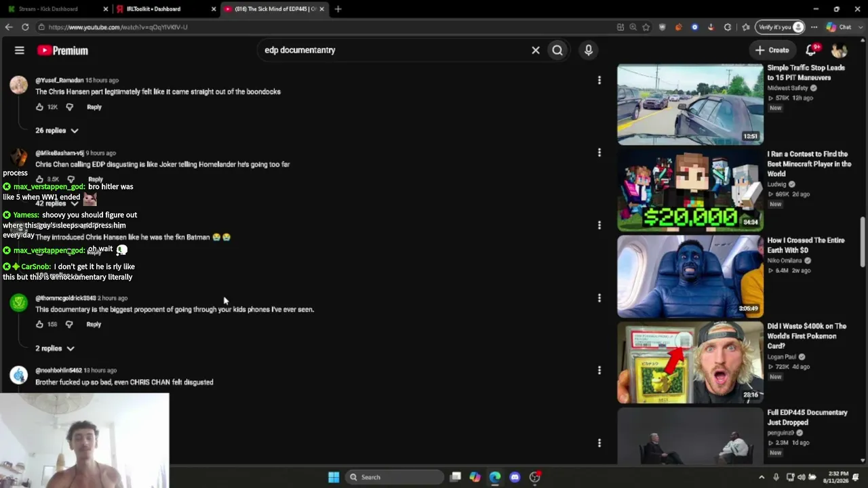Open action menu for noahbohlin comment
Screen dimensions: 868x488
pos(599,370)
